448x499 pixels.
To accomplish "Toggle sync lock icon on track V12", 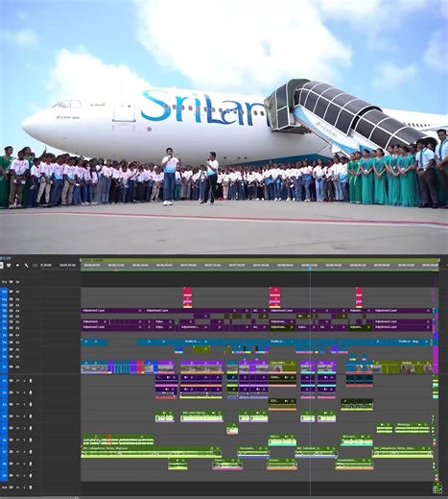I will click(12, 292).
